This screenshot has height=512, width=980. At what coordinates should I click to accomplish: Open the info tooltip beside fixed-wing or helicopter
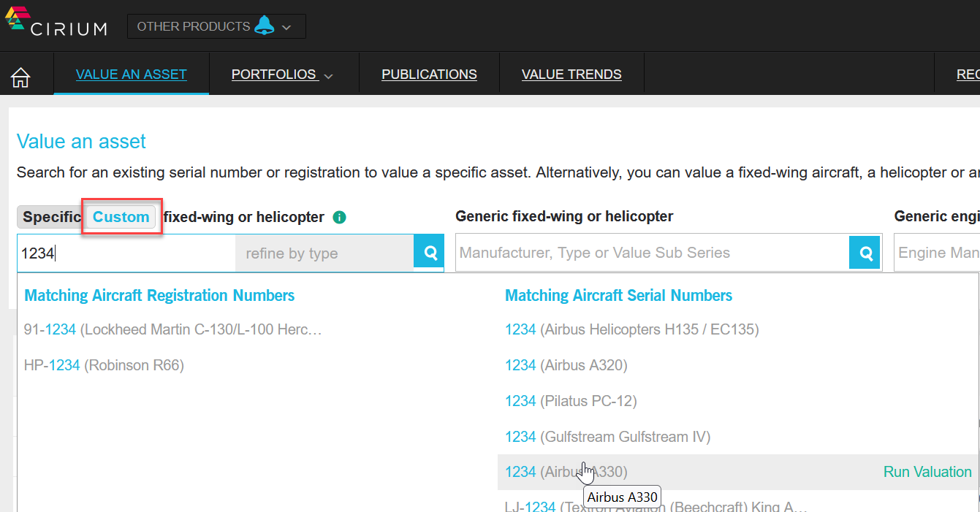click(x=339, y=216)
